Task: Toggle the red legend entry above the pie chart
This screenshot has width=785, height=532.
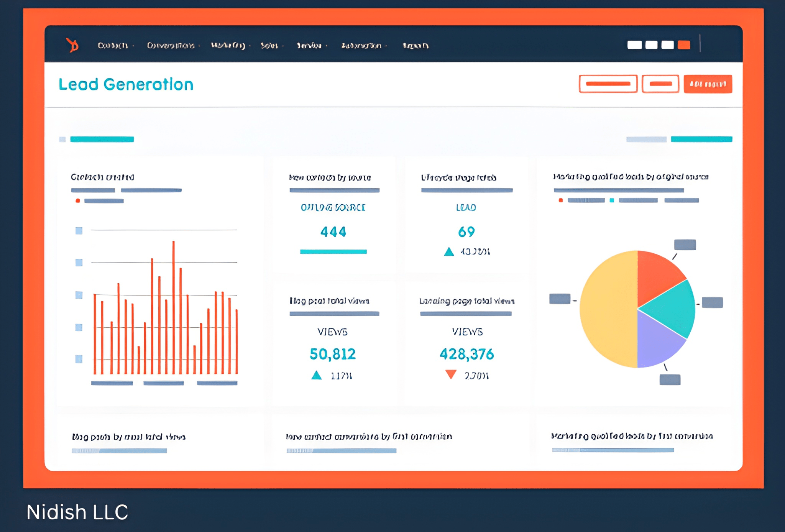Action: click(x=561, y=200)
